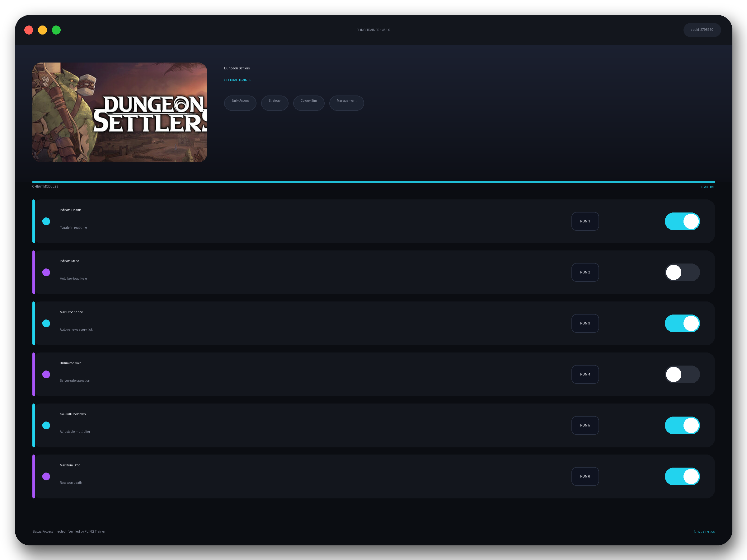Click the No Skill Cooldown module name

click(x=73, y=414)
